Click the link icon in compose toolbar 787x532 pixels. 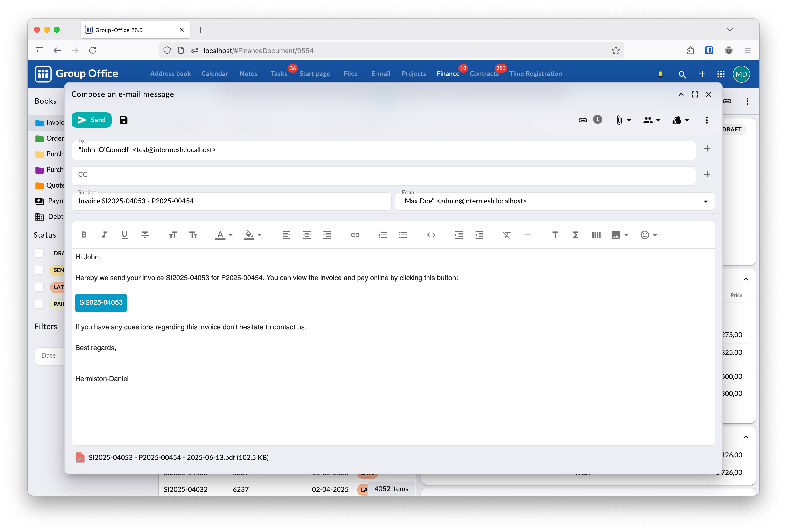point(583,120)
